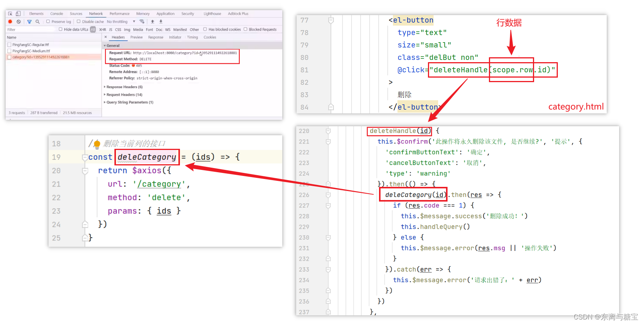Stop recording network log with red record button
The width and height of the screenshot is (644, 324).
(10, 21)
